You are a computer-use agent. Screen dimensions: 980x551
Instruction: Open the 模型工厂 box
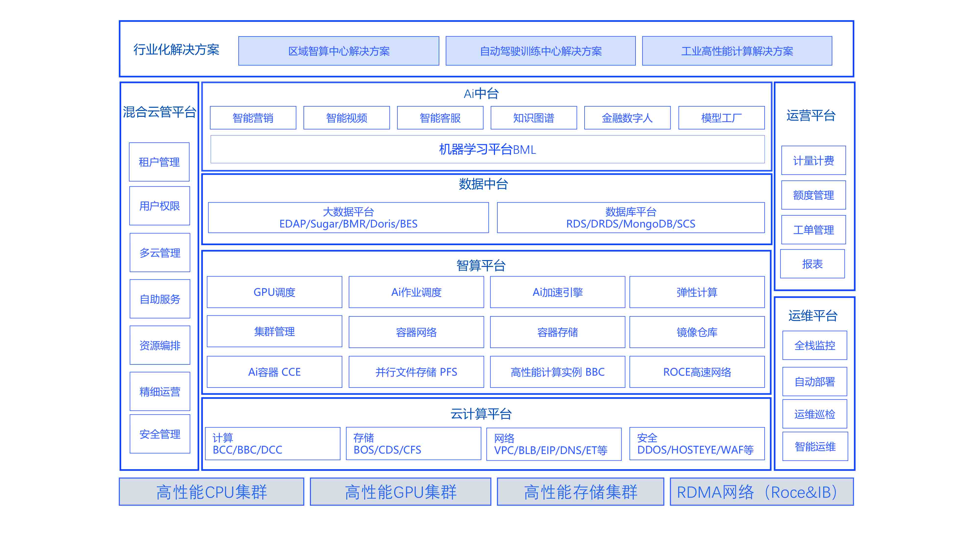point(721,118)
